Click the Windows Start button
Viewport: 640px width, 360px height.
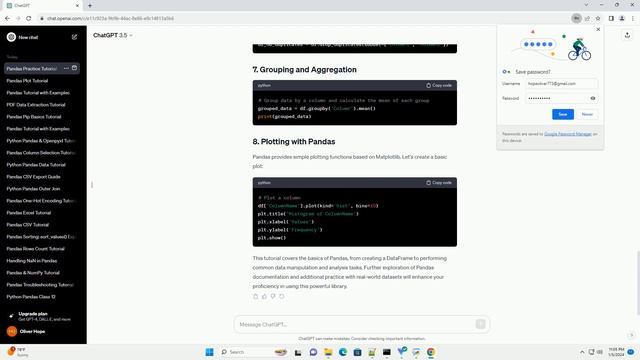coord(209,352)
